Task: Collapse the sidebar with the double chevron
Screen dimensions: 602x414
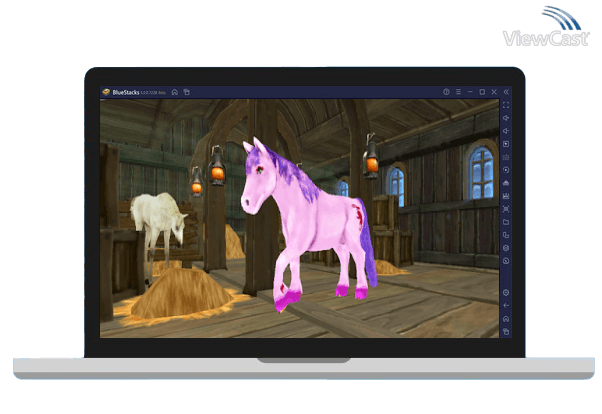Action: tap(506, 92)
